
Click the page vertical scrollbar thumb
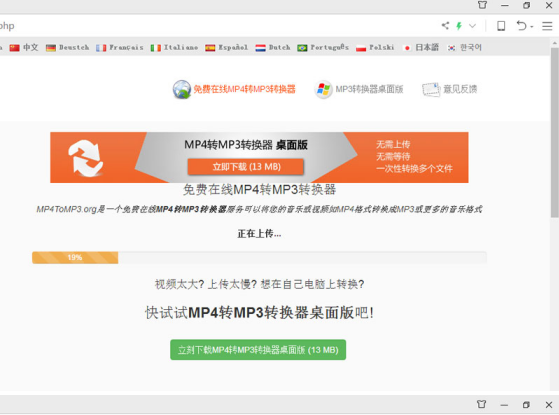[x=554, y=133]
